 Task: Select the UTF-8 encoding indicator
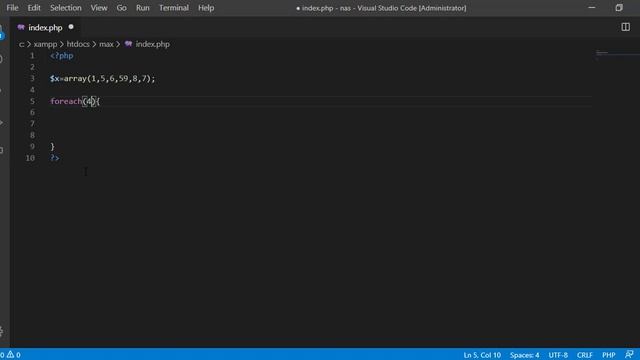pos(558,355)
